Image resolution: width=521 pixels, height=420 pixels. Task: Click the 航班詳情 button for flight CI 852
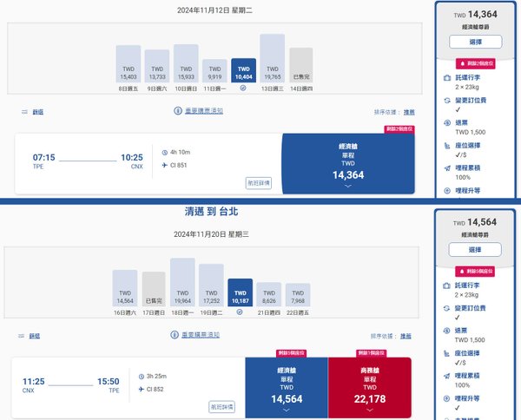222,407
